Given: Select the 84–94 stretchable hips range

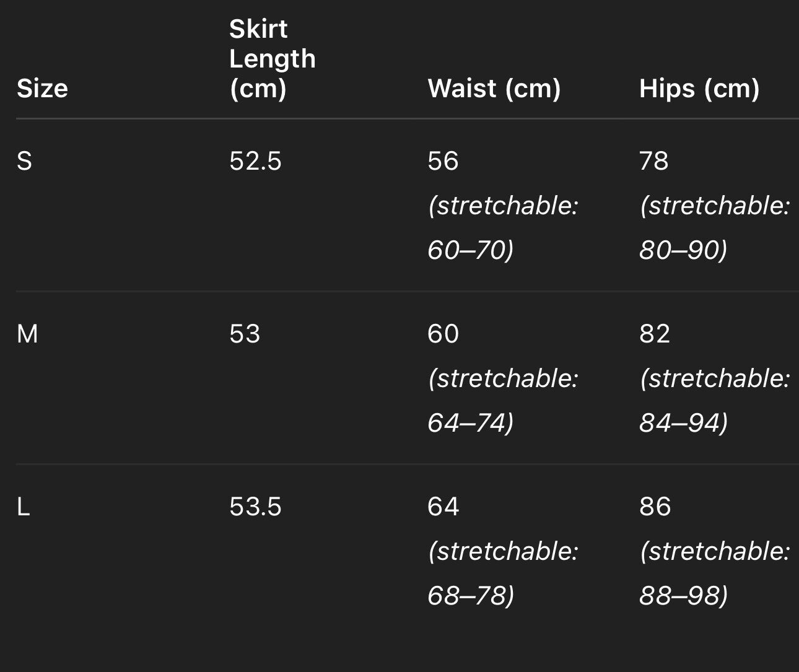Looking at the screenshot, I should pyautogui.click(x=683, y=423).
